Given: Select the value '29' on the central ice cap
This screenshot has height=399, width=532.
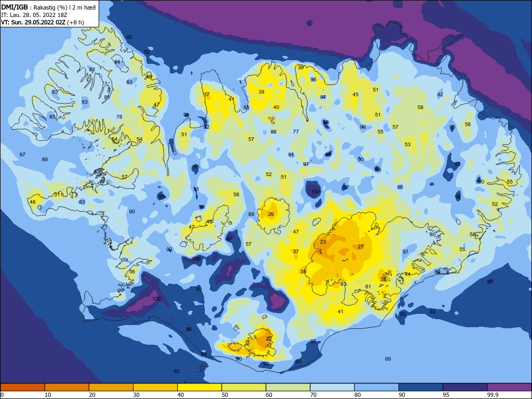Looking at the screenshot, I should pos(271,214).
